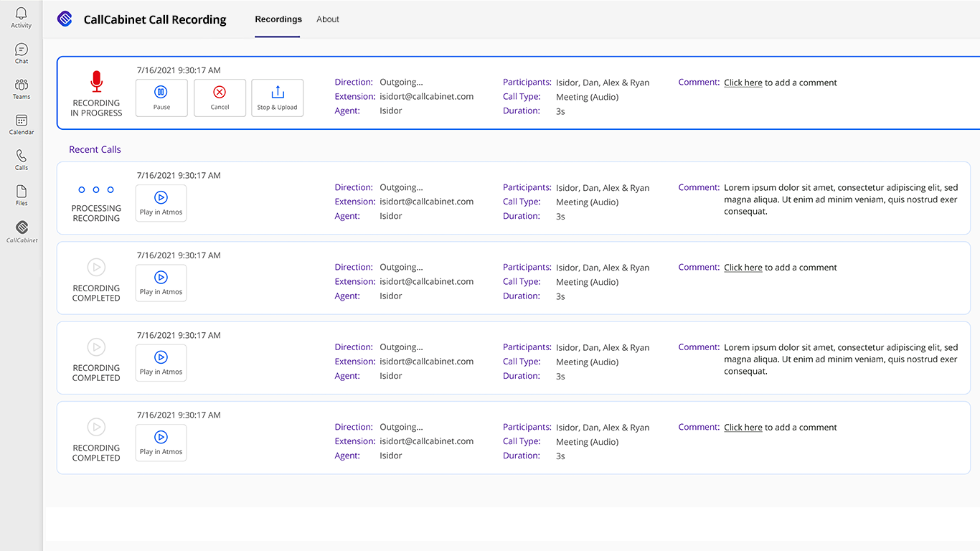Switch to the Recordings tab
The height and width of the screenshot is (551, 980).
(x=278, y=19)
